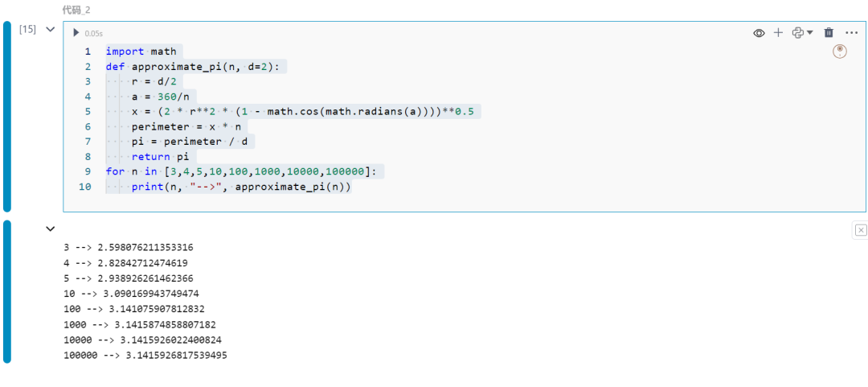Screen dimensions: 868x387
Task: Select output '10000 --> 3.1415926022400824'
Action: pyautogui.click(x=143, y=340)
